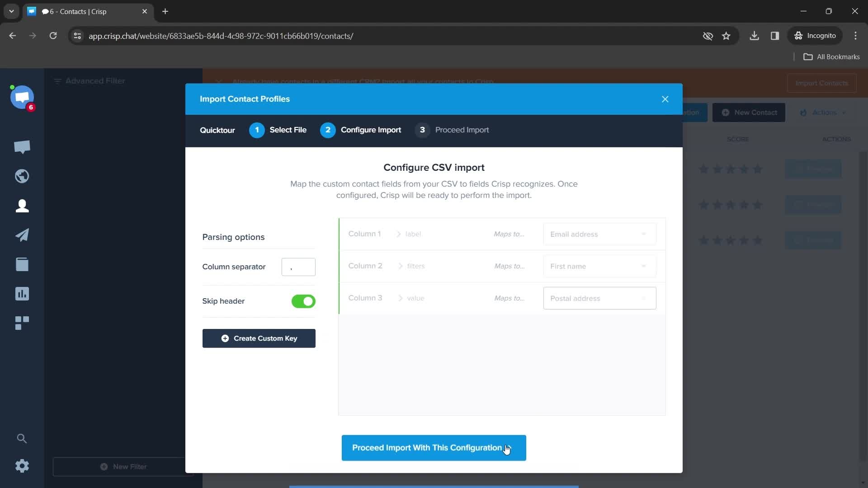
Task: Click the Contacts icon in sidebar
Action: pos(22,206)
